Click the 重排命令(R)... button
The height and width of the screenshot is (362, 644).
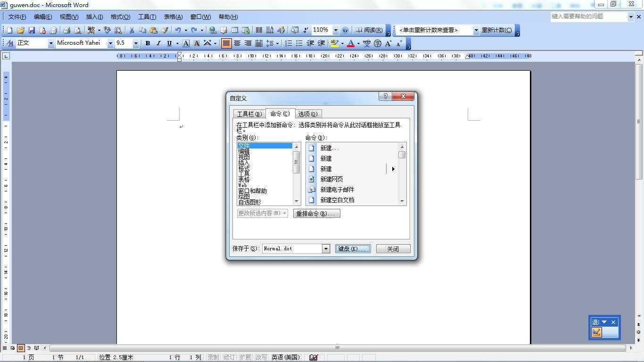316,214
